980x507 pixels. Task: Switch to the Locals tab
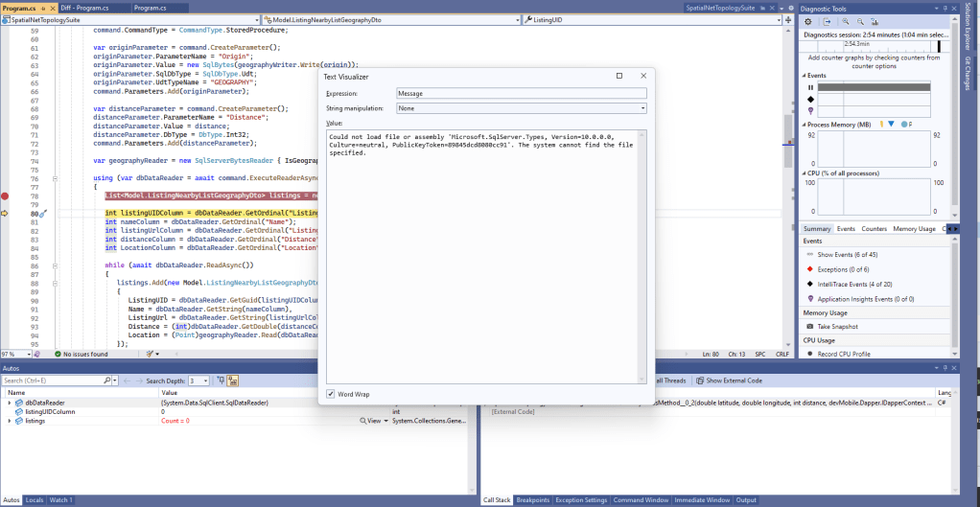(x=35, y=500)
